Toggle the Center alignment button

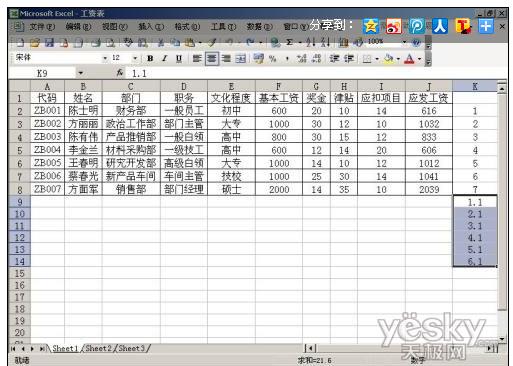pyautogui.click(x=211, y=59)
